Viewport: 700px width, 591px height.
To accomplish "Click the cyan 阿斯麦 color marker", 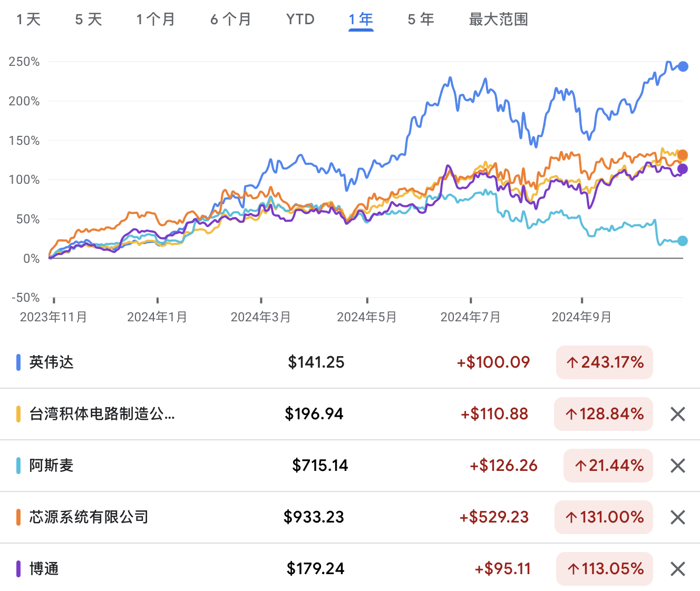I will (x=18, y=466).
